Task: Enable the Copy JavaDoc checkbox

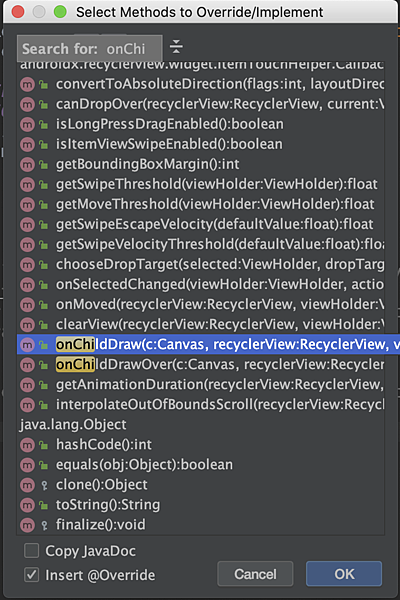Action: point(31,551)
